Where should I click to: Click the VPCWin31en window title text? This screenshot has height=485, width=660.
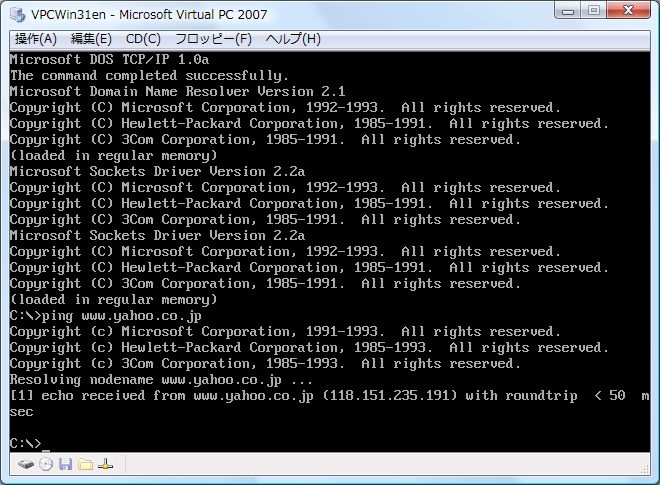coord(149,14)
